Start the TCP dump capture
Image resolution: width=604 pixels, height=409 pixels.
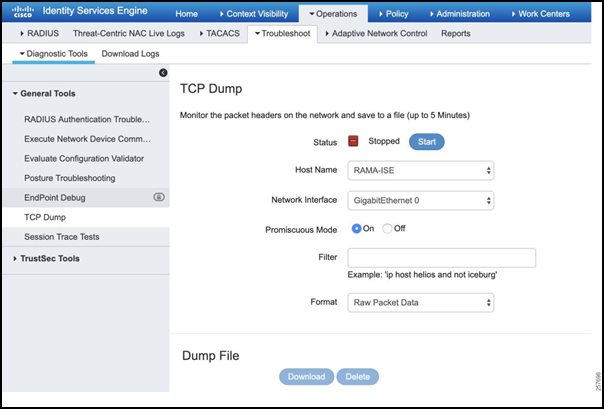tap(426, 142)
